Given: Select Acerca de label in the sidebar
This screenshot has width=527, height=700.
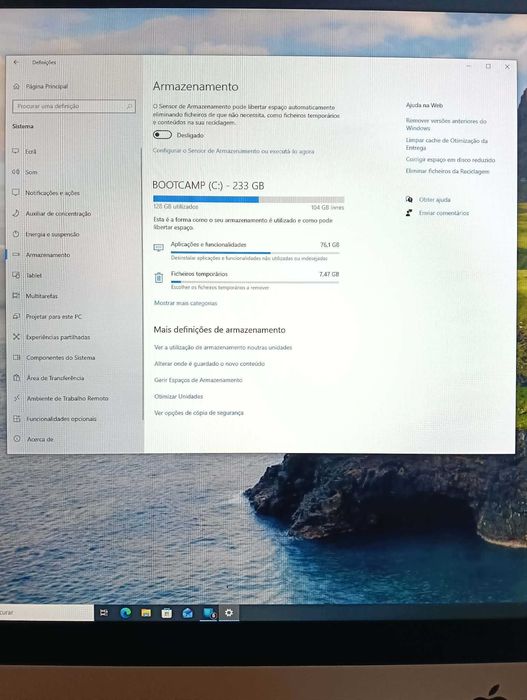Looking at the screenshot, I should point(40,439).
